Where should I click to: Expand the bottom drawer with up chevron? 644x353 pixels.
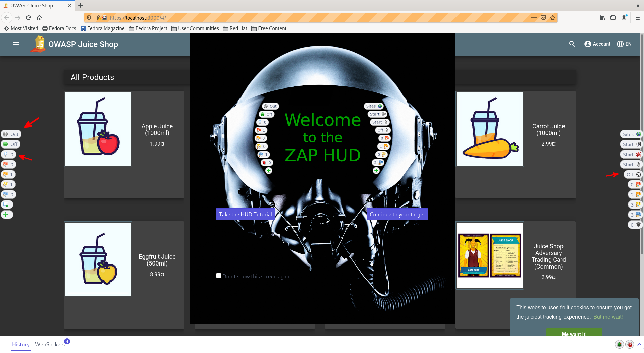click(639, 344)
